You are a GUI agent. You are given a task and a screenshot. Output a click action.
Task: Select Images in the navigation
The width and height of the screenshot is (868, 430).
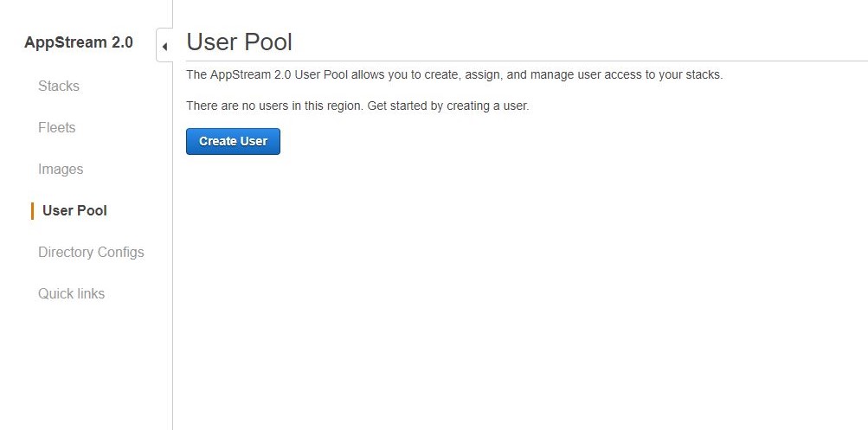click(61, 170)
